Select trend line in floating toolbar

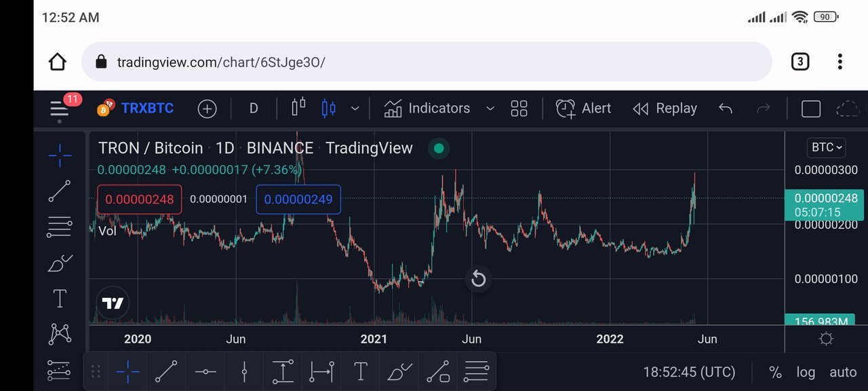pos(166,371)
